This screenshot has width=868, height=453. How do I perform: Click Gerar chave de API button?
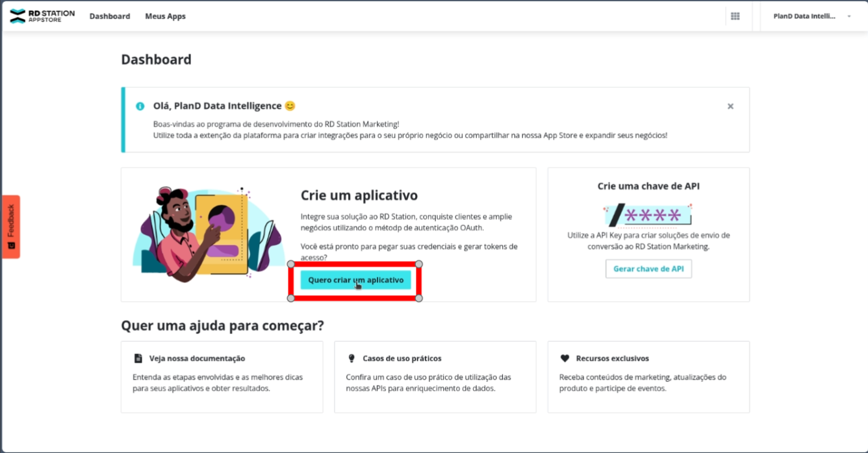coord(648,269)
